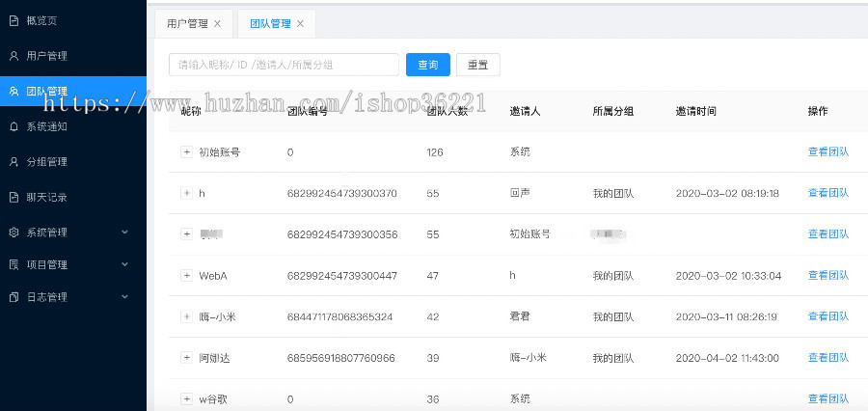Open 查看团队 link for WebA
The height and width of the screenshot is (411, 868).
click(x=828, y=275)
